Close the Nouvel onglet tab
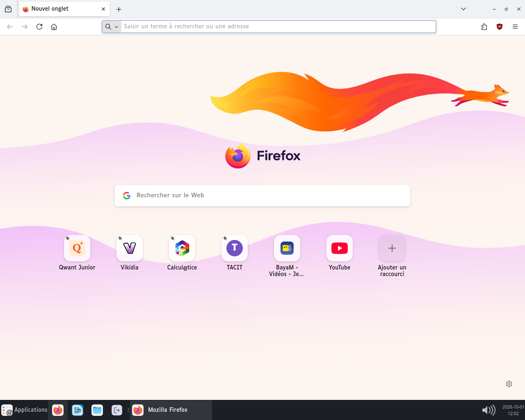525x420 pixels. coord(103,9)
